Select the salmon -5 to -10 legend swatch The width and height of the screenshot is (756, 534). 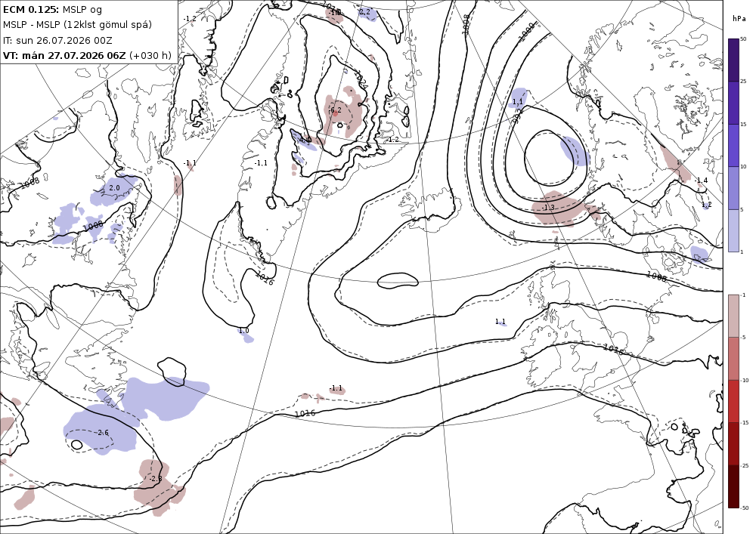pyautogui.click(x=733, y=358)
